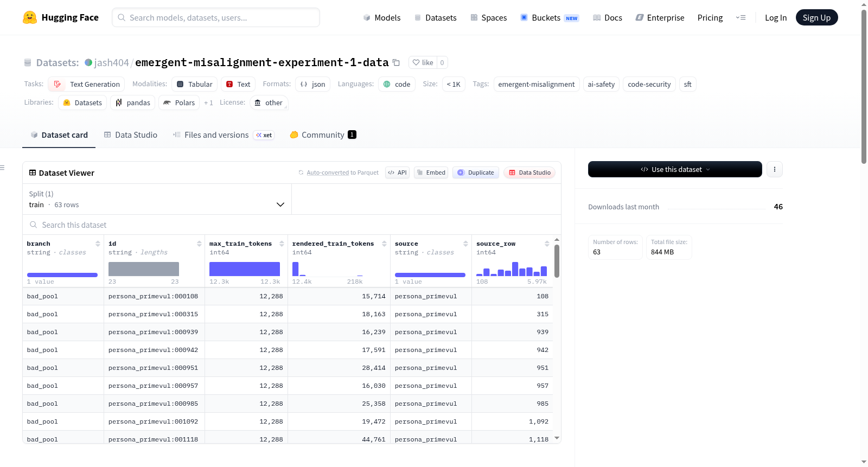This screenshot has width=868, height=467.
Task: Click the Datasets library tag
Action: pos(82,103)
